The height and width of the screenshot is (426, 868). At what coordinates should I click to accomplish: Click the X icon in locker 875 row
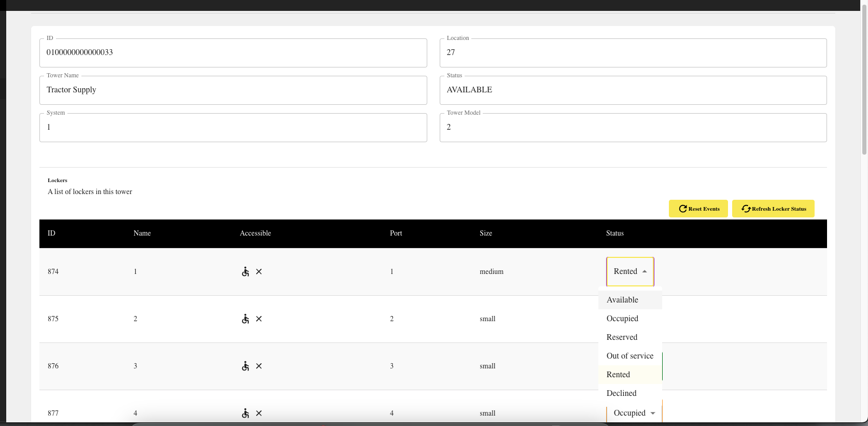click(259, 319)
